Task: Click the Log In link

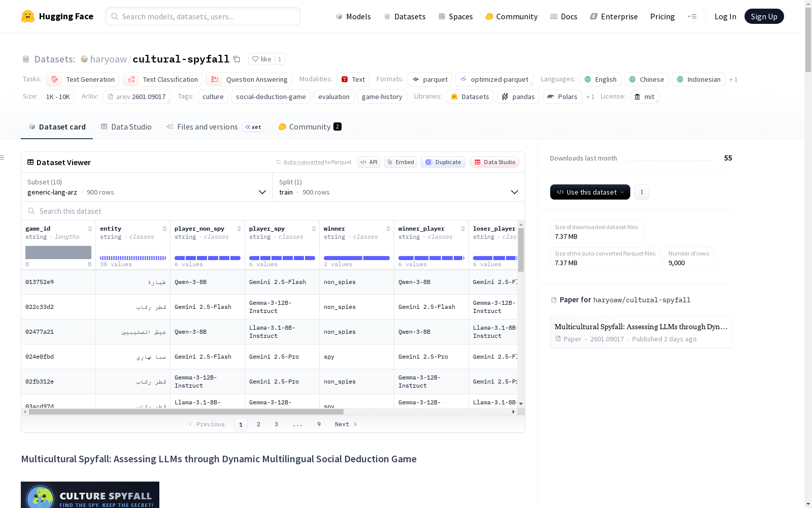Action: [725, 16]
